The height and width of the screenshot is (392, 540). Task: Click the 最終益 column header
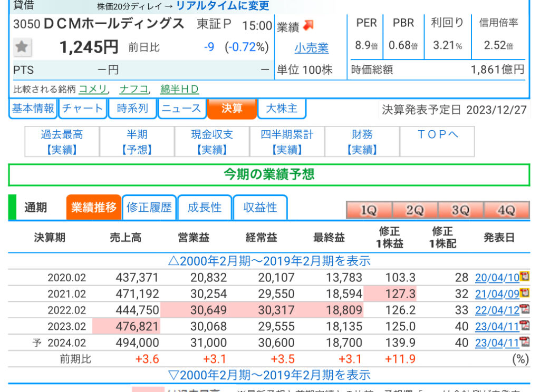coord(329,238)
